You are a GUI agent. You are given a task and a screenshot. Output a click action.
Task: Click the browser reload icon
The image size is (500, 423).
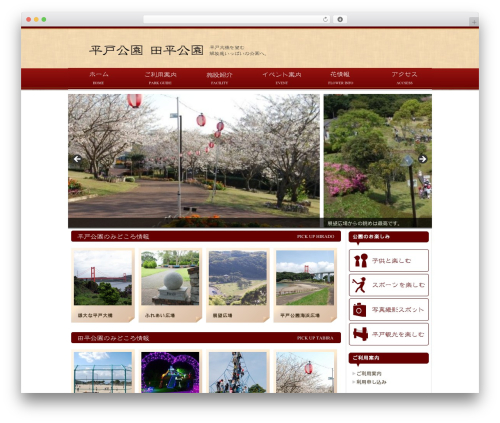(x=325, y=19)
